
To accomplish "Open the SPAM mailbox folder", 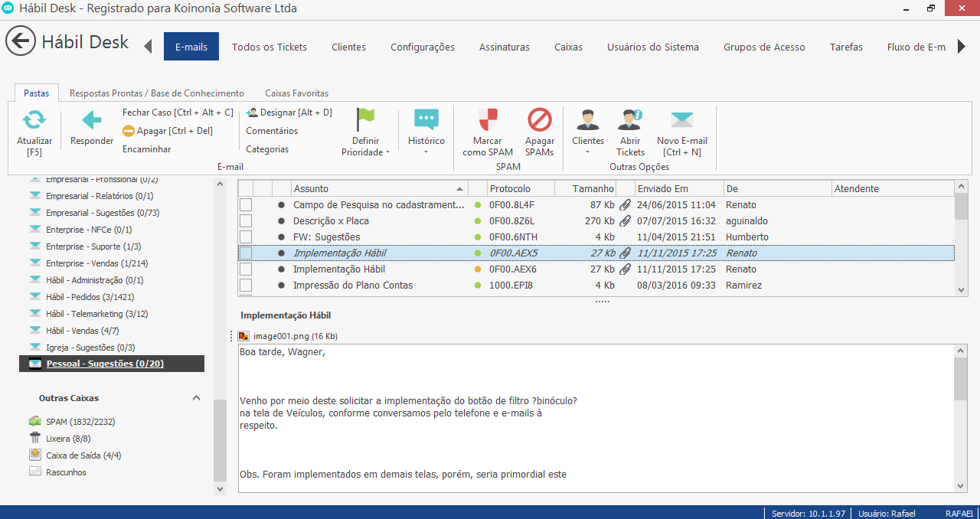I will 80,422.
